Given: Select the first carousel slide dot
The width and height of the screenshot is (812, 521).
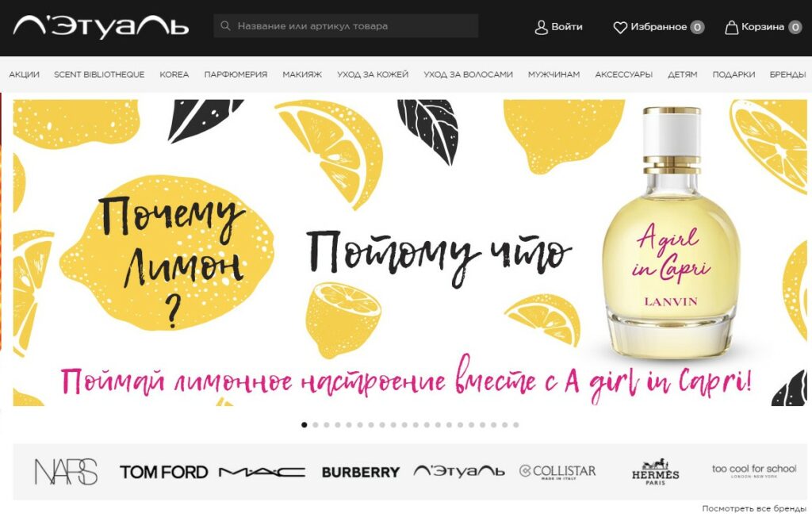Looking at the screenshot, I should click(x=304, y=425).
